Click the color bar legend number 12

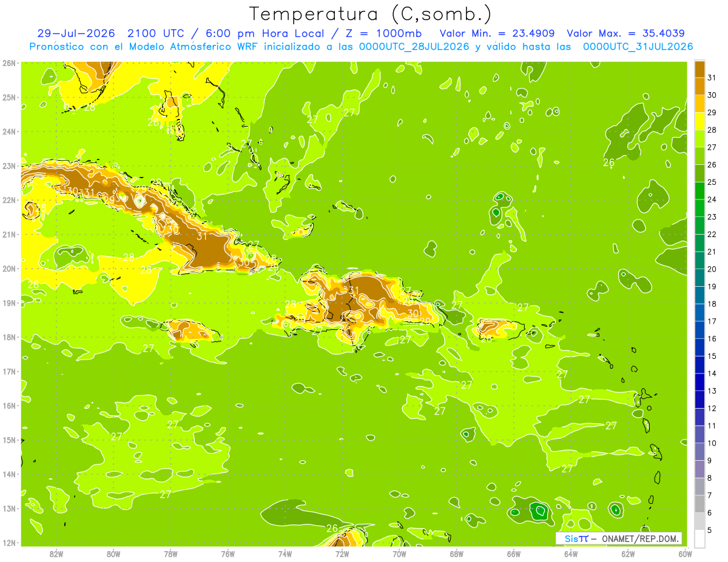pyautogui.click(x=712, y=408)
